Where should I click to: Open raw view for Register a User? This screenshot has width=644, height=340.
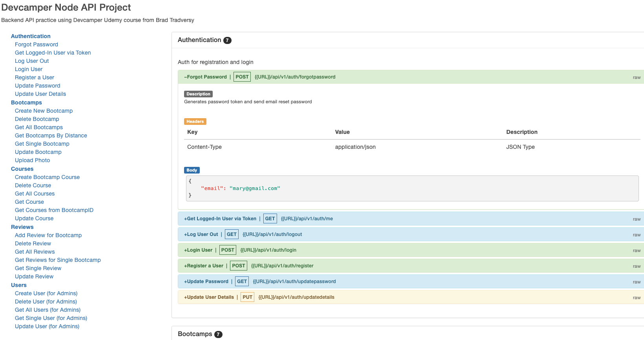click(x=637, y=266)
